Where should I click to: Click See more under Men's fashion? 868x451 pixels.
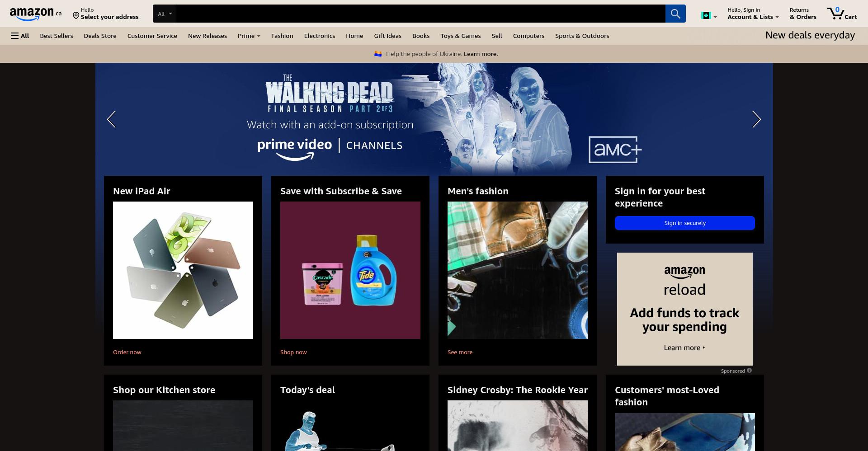(460, 352)
